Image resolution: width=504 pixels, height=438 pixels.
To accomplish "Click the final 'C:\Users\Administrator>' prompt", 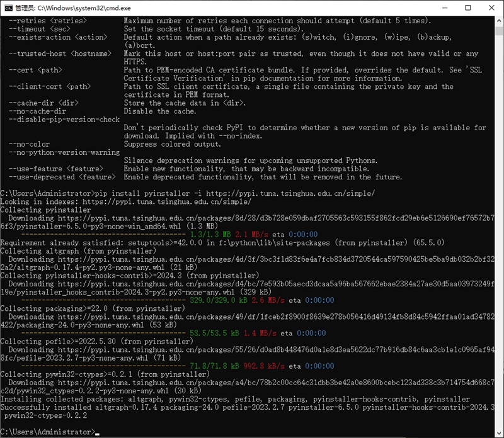I will tap(48, 432).
